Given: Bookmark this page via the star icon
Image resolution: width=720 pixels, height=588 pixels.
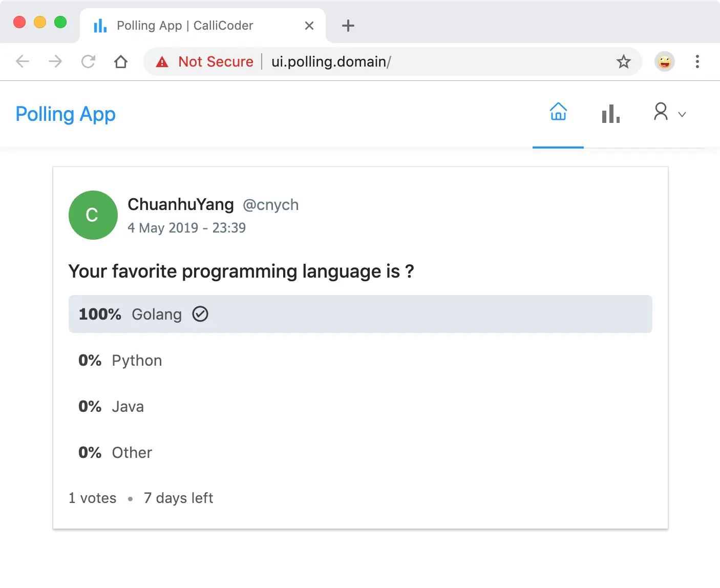Looking at the screenshot, I should [x=624, y=61].
